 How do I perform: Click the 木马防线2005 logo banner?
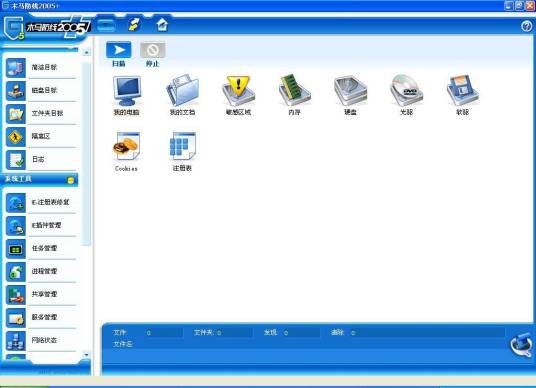tap(47, 28)
